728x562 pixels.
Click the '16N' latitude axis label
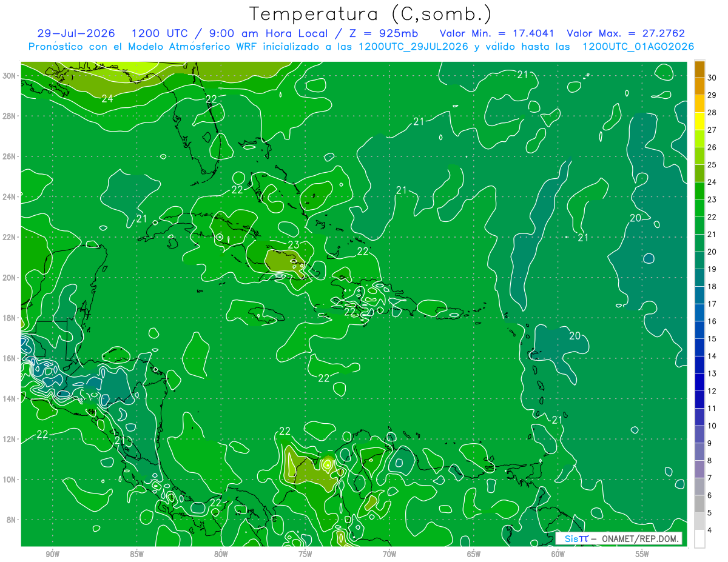tap(10, 358)
